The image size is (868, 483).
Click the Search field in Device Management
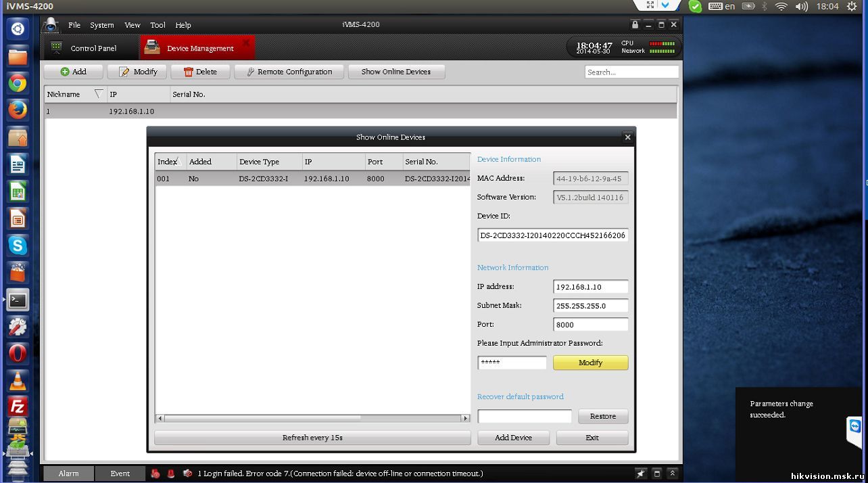[631, 72]
